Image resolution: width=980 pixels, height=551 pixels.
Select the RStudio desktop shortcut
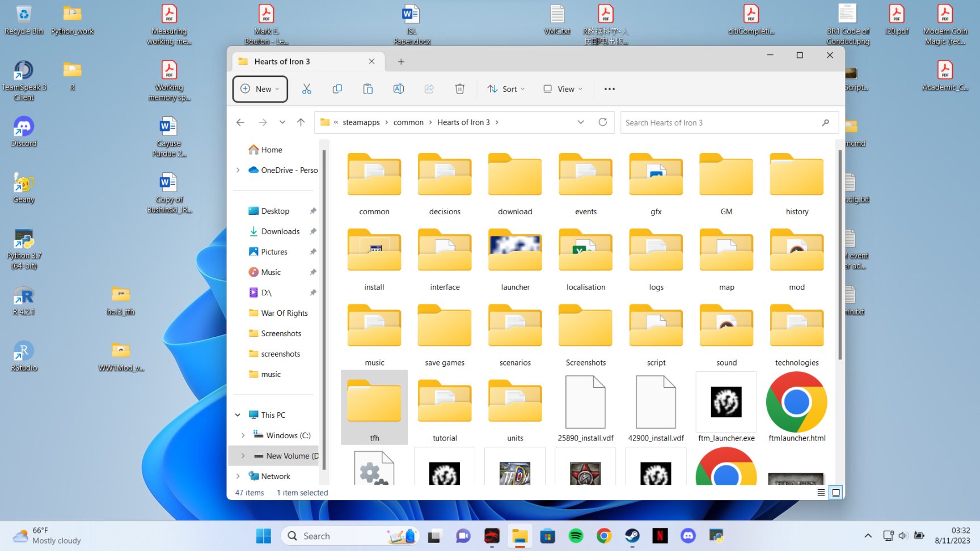(24, 357)
